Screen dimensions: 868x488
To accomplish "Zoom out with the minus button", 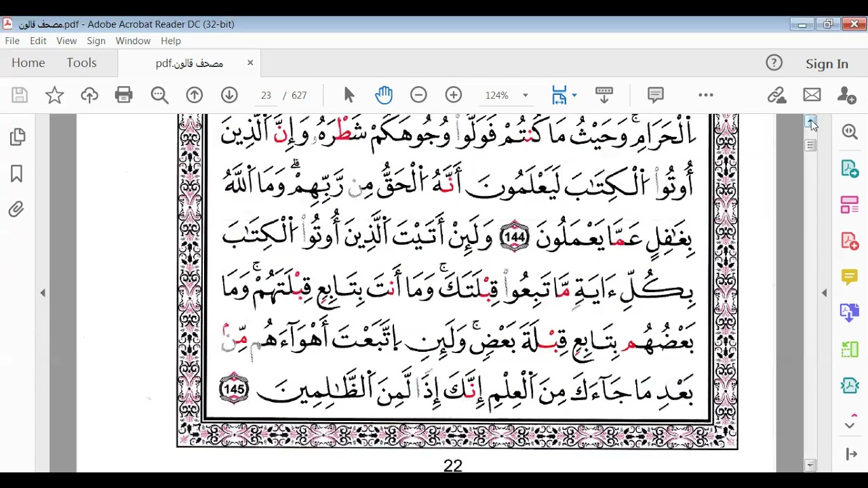I will pyautogui.click(x=418, y=95).
